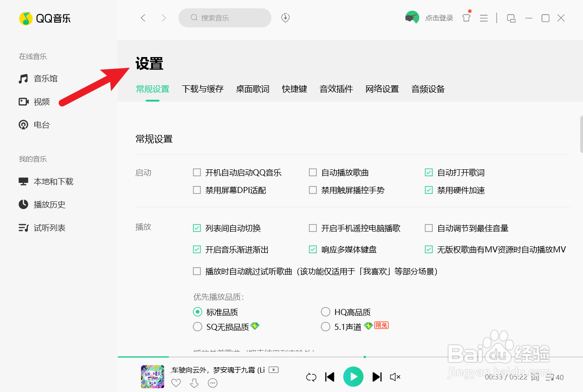Select the HQ高品质 playback quality
This screenshot has width=583, height=392.
[326, 312]
